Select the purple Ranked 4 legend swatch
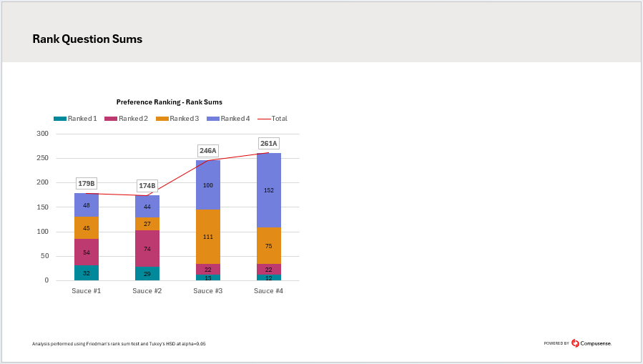The width and height of the screenshot is (643, 364). click(212, 119)
